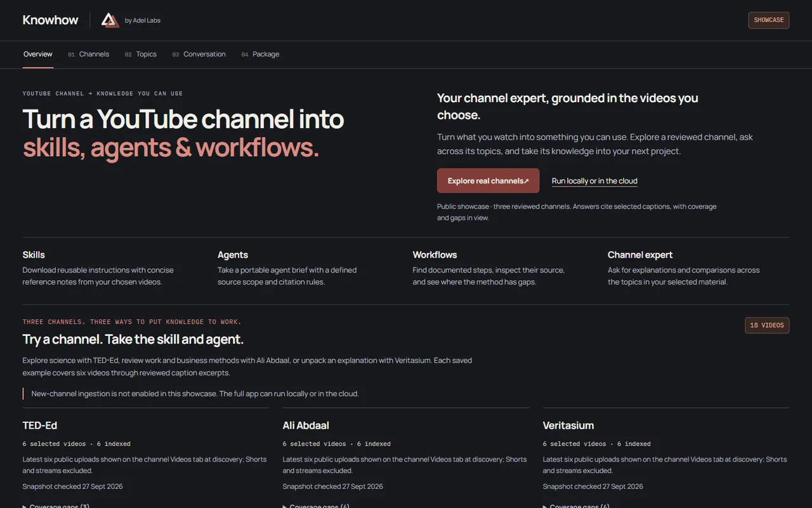This screenshot has width=812, height=508.
Task: Click the Channel expert feature heading
Action: point(640,255)
